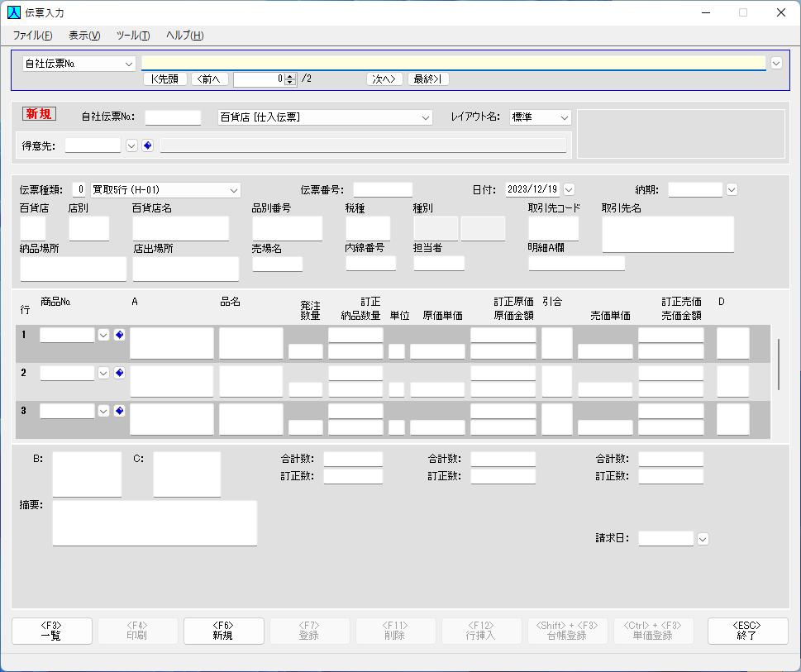Click the 自社伝票No. input field

(x=173, y=117)
